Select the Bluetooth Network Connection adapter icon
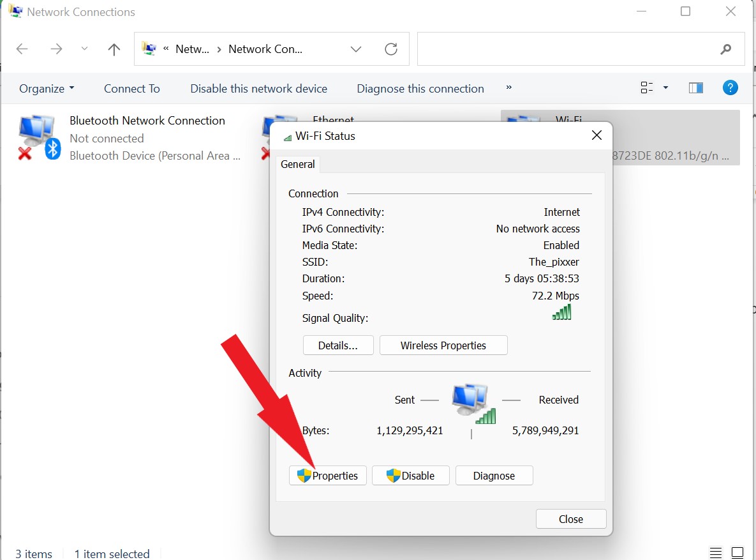Image resolution: width=756 pixels, height=560 pixels. (x=35, y=134)
